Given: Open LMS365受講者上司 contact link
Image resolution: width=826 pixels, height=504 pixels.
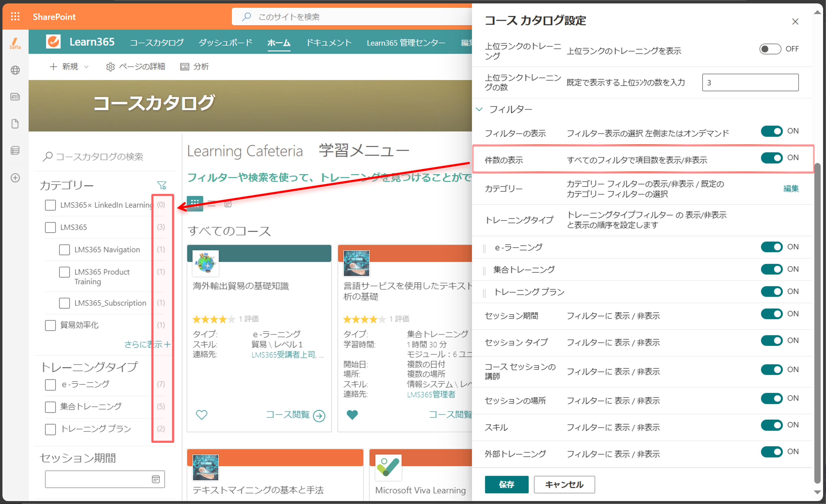Looking at the screenshot, I should 284,354.
